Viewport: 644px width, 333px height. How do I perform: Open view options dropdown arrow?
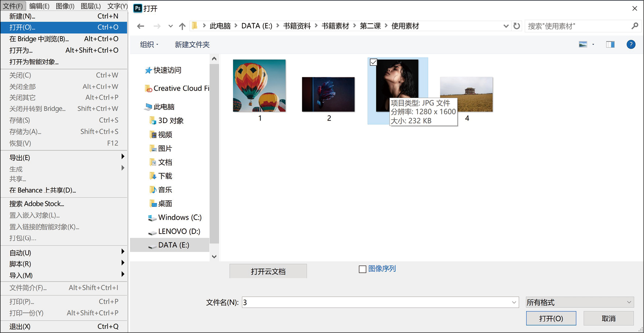pyautogui.click(x=593, y=44)
